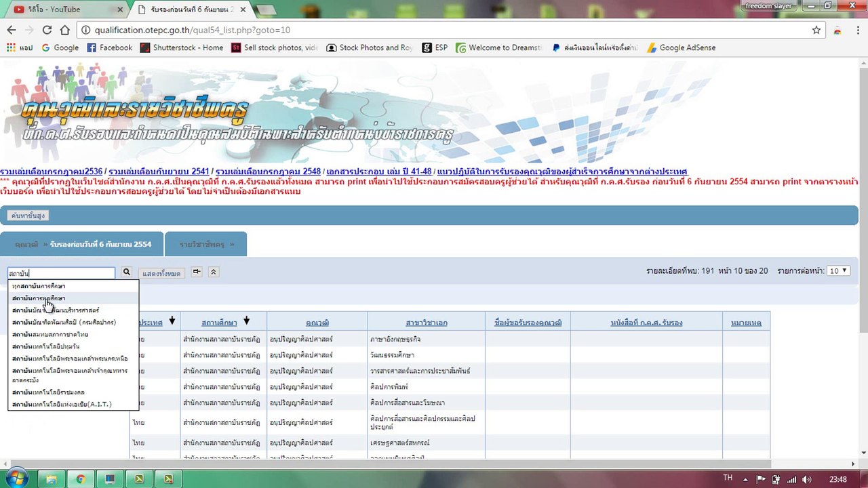Open the Shutterstock - Home bookmark
Image resolution: width=868 pixels, height=488 pixels.
182,47
